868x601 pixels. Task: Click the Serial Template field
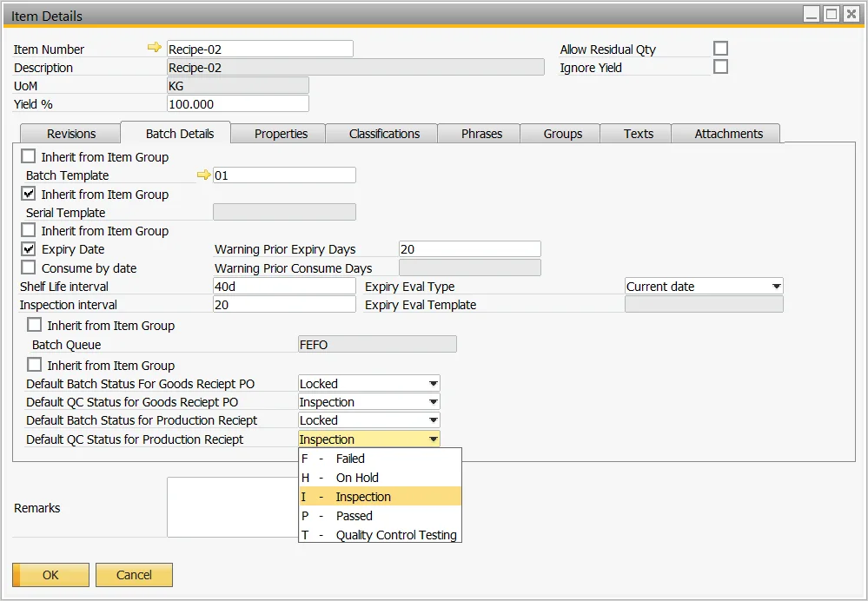(284, 212)
